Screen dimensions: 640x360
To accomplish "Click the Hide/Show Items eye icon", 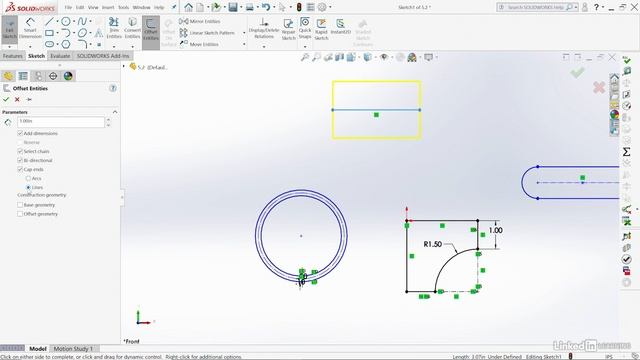I will point(384,58).
